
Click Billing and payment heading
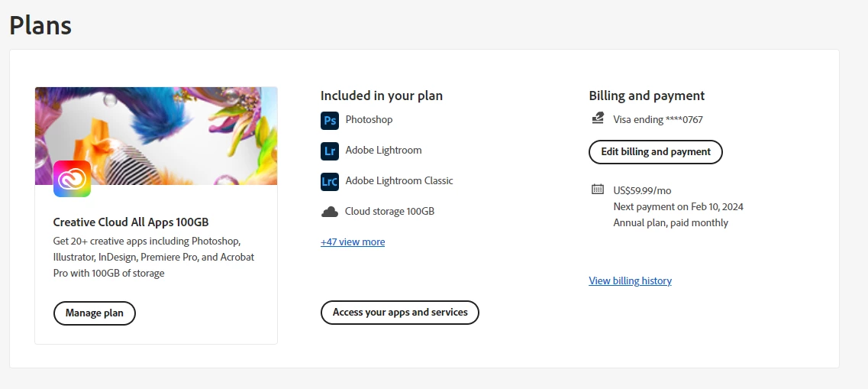647,96
